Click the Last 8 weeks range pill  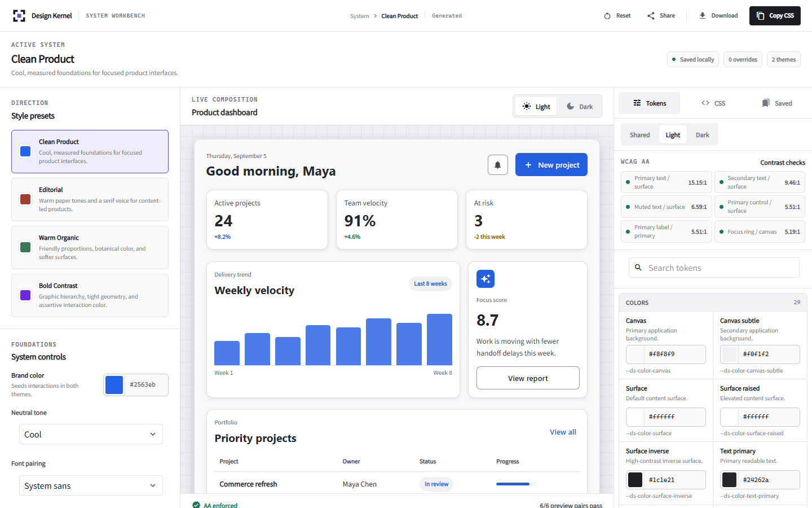[430, 284]
